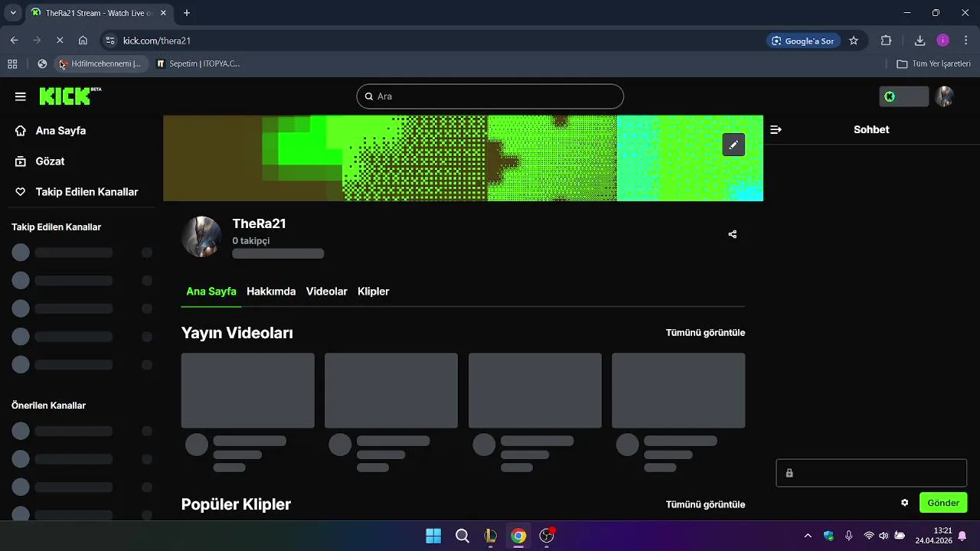Open the browser extensions puzzle icon
This screenshot has height=551, width=980.
887,41
